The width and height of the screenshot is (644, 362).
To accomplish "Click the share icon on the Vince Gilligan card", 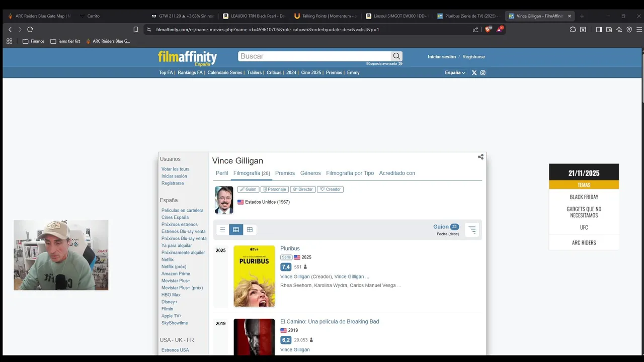I will (480, 157).
